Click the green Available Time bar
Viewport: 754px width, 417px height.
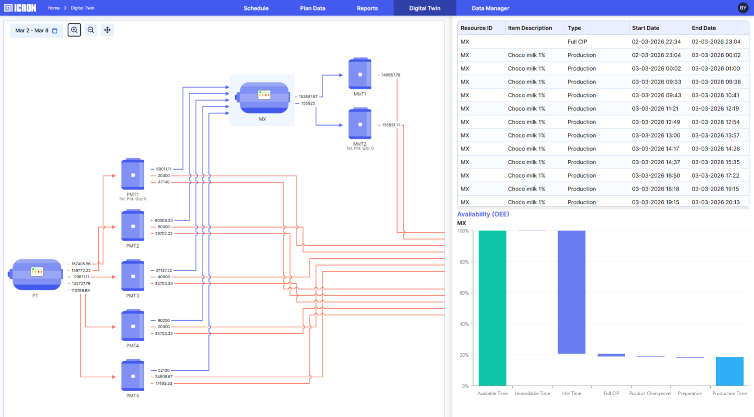(x=492, y=307)
